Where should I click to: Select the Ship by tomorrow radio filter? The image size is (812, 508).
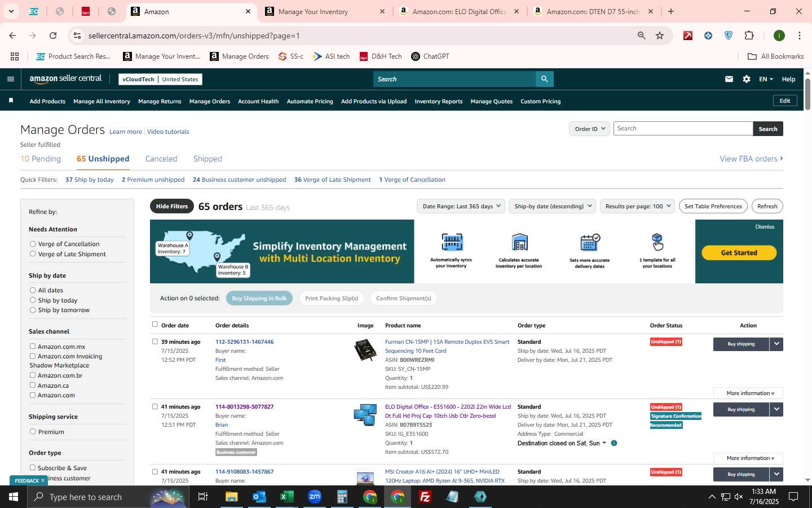pyautogui.click(x=33, y=310)
